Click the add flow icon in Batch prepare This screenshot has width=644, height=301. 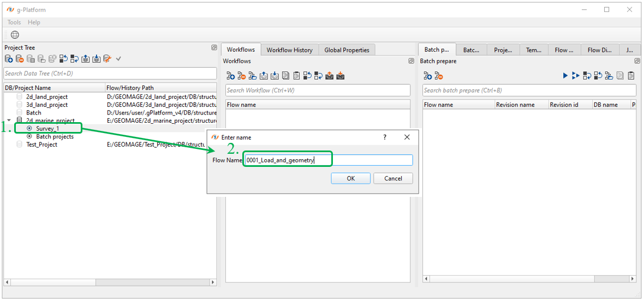(428, 76)
